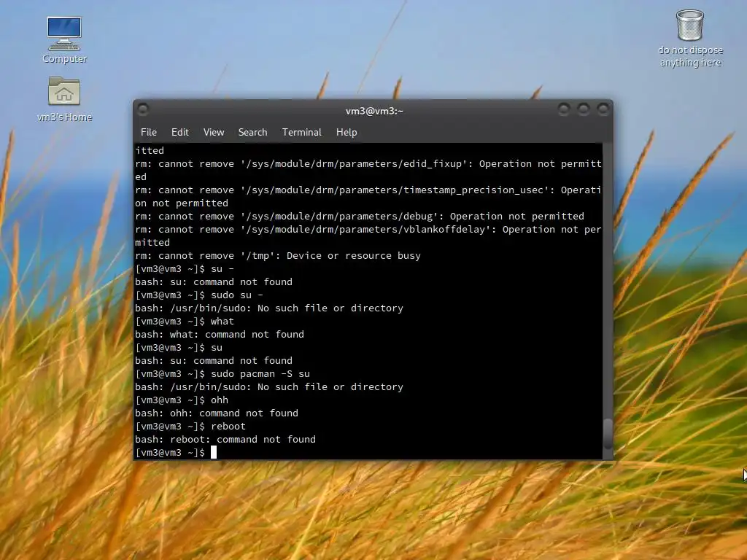Maximize the terminal window

[x=584, y=110]
